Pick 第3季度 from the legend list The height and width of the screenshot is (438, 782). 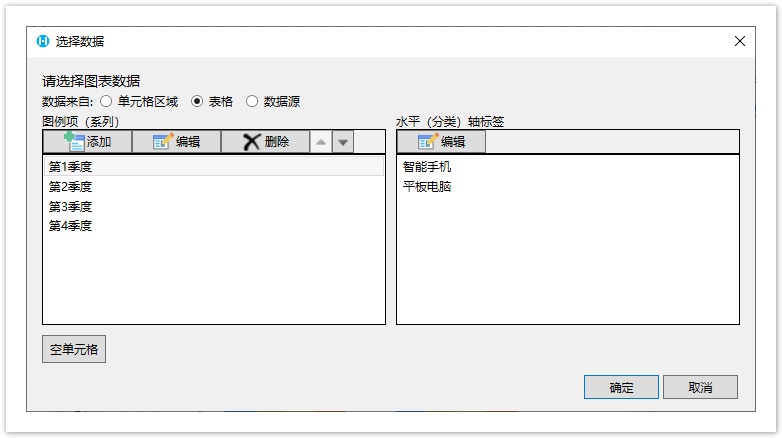click(71, 206)
